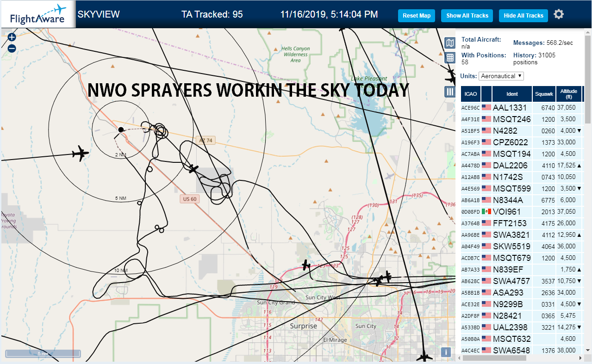Select the N9299B aircraft row
This screenshot has height=364, width=592.
[522, 304]
